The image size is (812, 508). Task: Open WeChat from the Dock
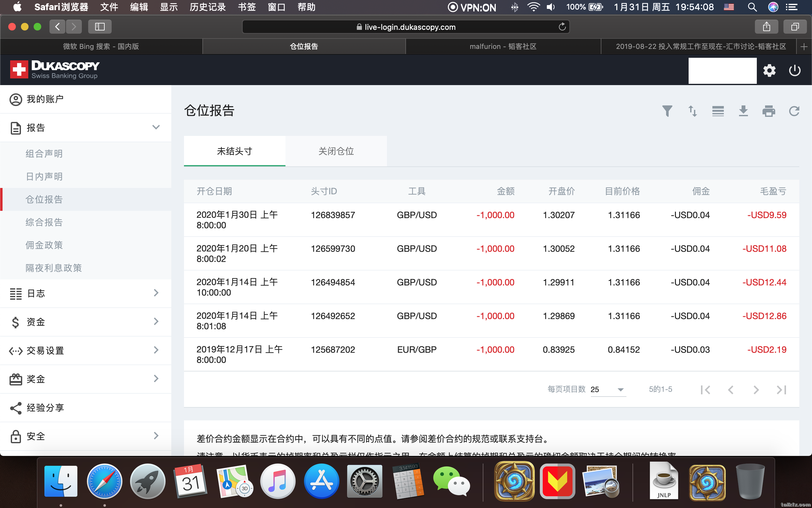click(x=451, y=481)
